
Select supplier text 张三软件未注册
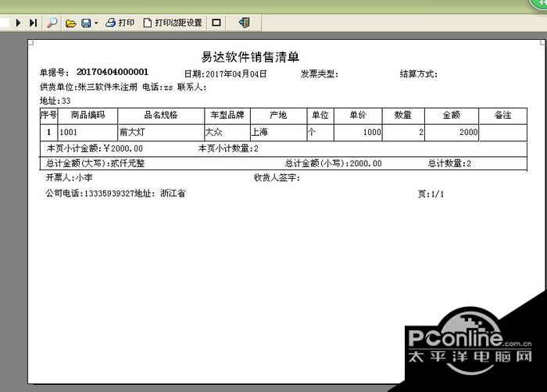pos(108,87)
